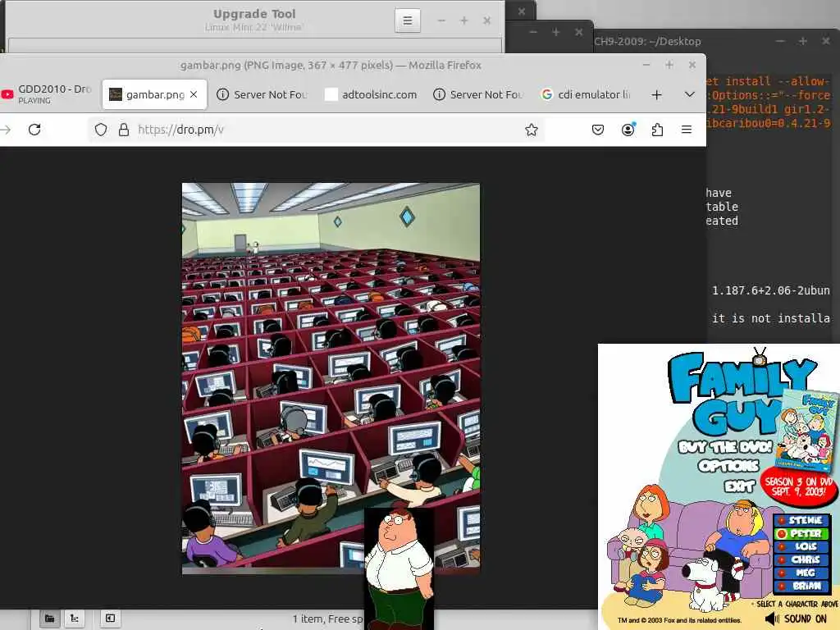The height and width of the screenshot is (630, 840).
Task: Show tree view sidebar in file manager
Action: [75, 619]
